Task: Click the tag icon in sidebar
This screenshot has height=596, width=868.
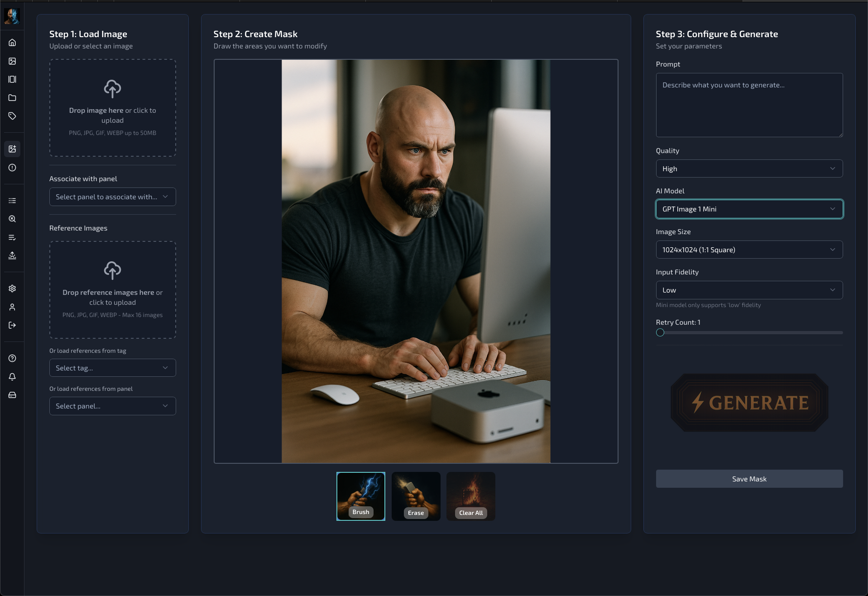Action: [x=12, y=116]
